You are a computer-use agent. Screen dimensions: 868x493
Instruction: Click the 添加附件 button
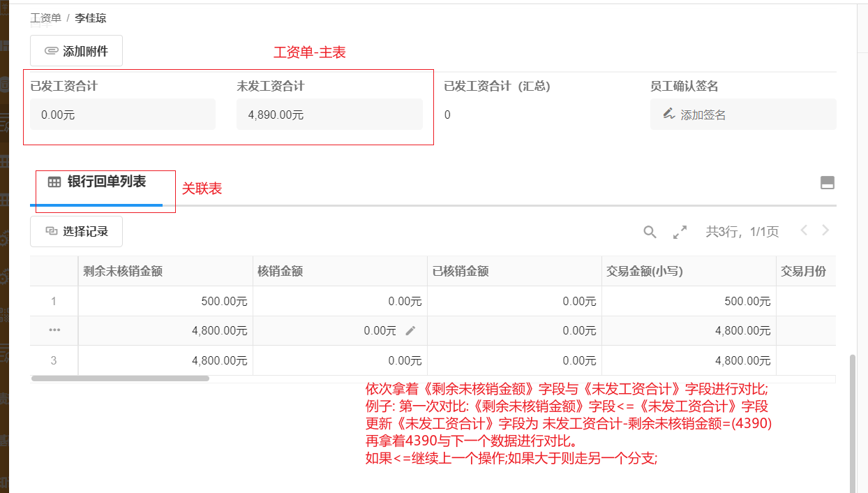tap(76, 51)
